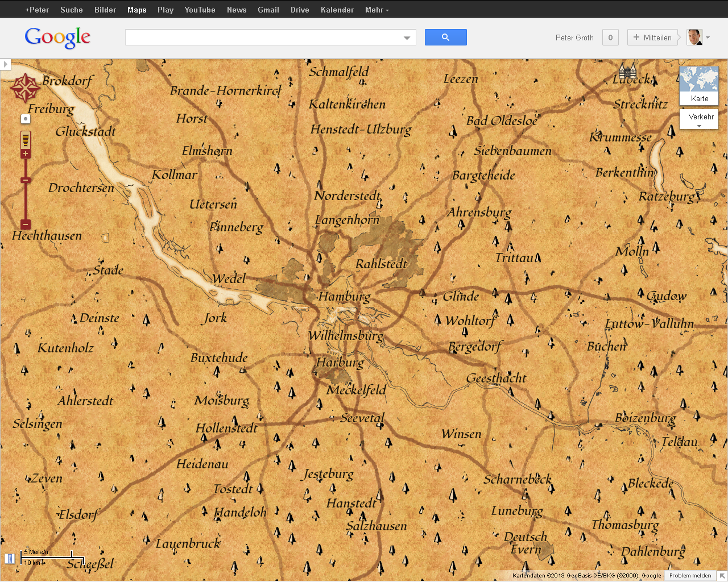Click the Mitteilen share button

click(x=653, y=37)
